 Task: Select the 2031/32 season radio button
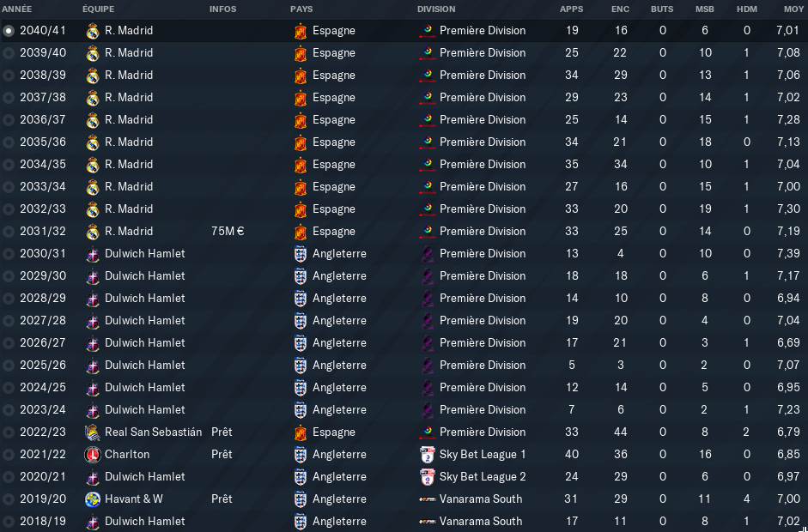point(9,231)
